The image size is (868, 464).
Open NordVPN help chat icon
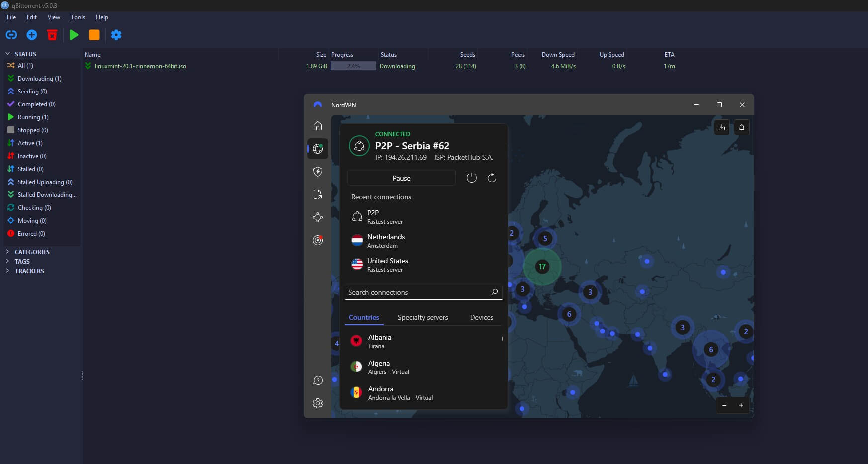(x=318, y=380)
